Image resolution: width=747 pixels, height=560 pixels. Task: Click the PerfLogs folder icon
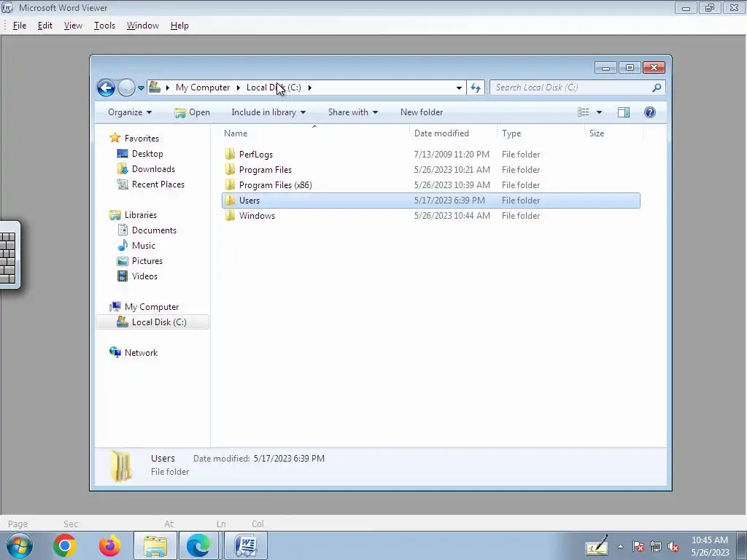230,154
